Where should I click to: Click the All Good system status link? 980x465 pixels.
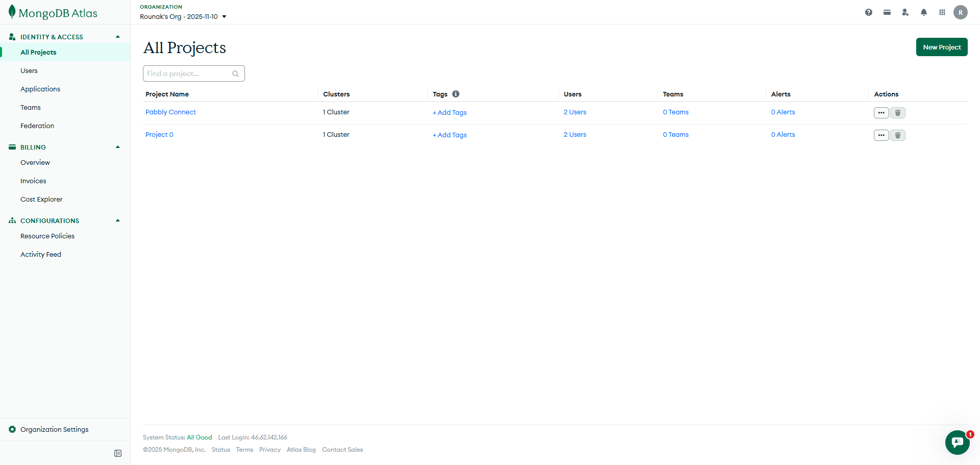199,437
